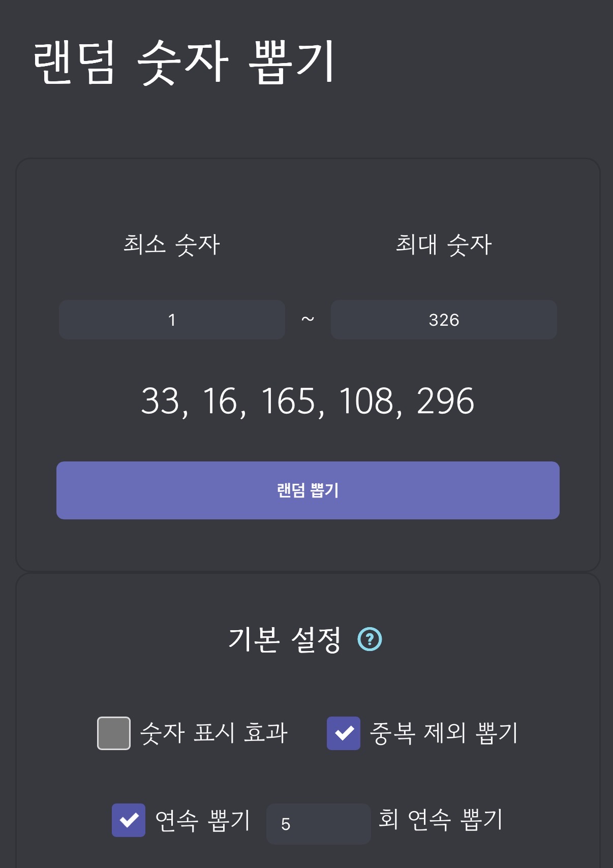
Task: Click the 최소 숫자 label
Action: click(172, 244)
